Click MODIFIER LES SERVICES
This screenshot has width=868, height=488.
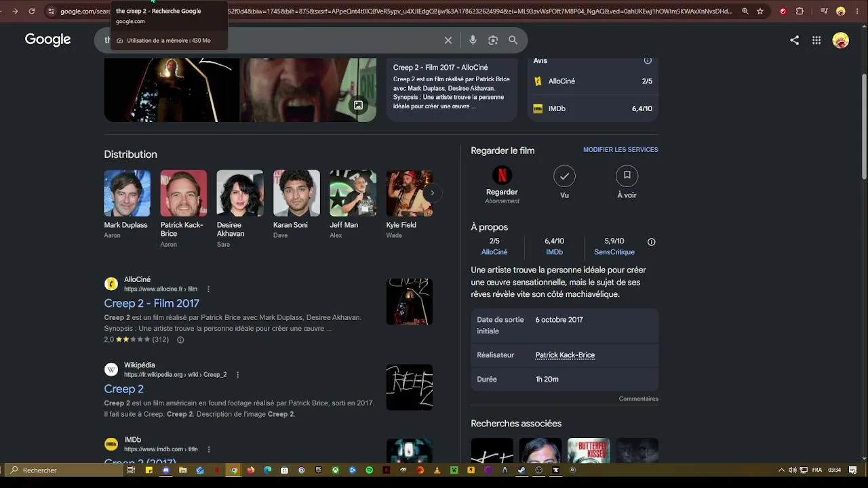point(620,150)
